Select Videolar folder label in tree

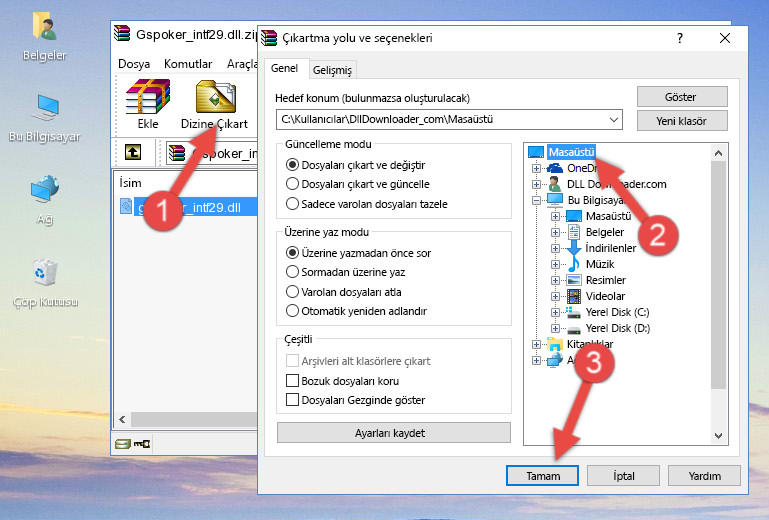point(605,296)
